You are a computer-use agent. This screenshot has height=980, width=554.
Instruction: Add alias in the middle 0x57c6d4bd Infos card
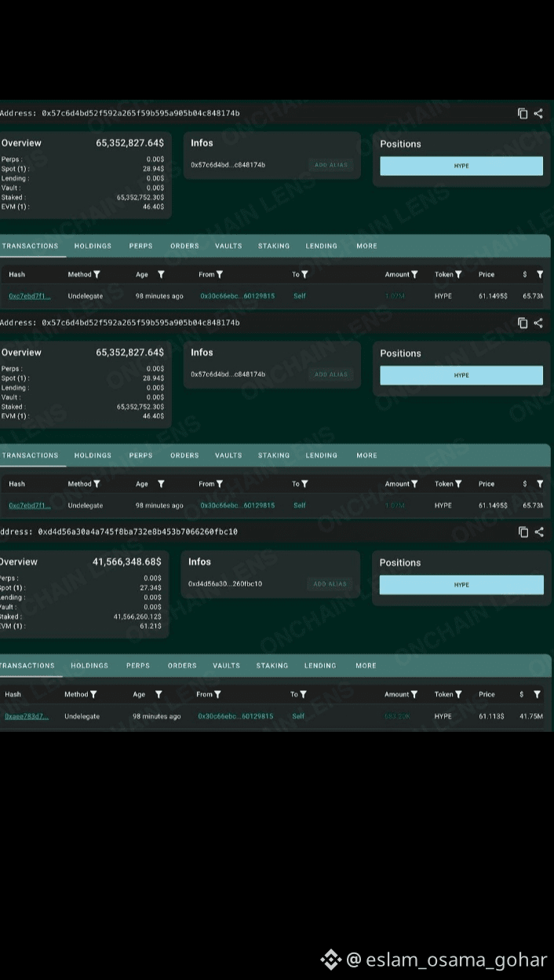coord(331,375)
